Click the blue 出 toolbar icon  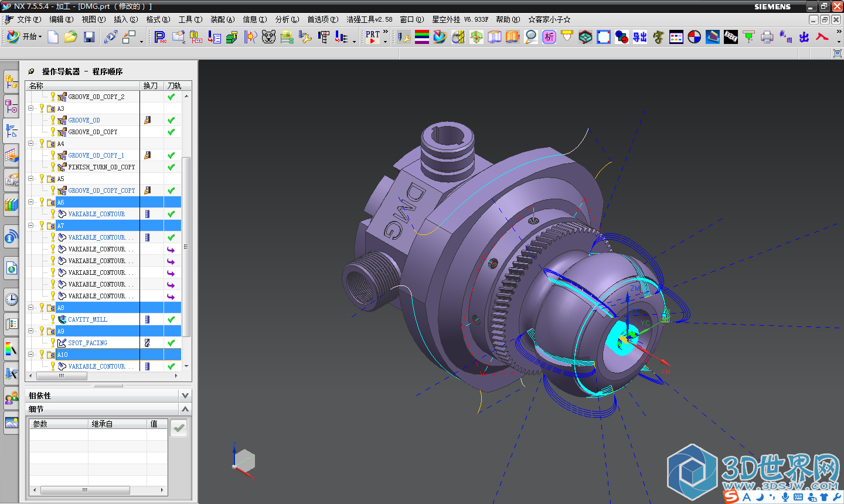[x=804, y=37]
